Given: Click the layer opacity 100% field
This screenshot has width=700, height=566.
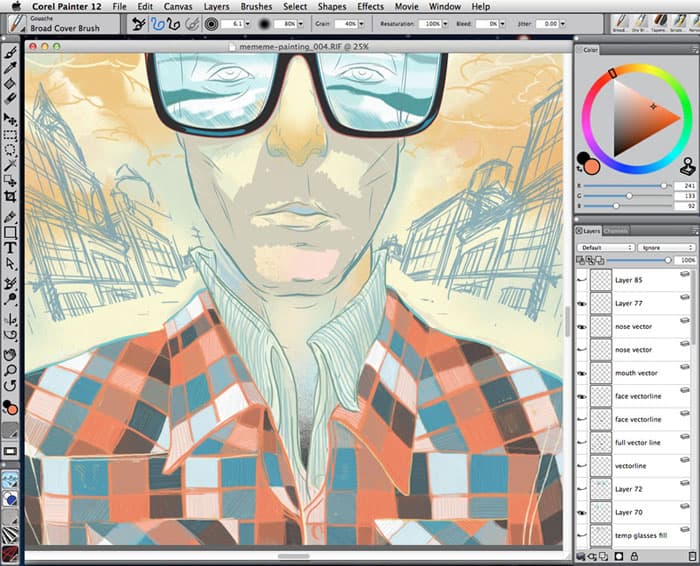Looking at the screenshot, I should pyautogui.click(x=686, y=260).
